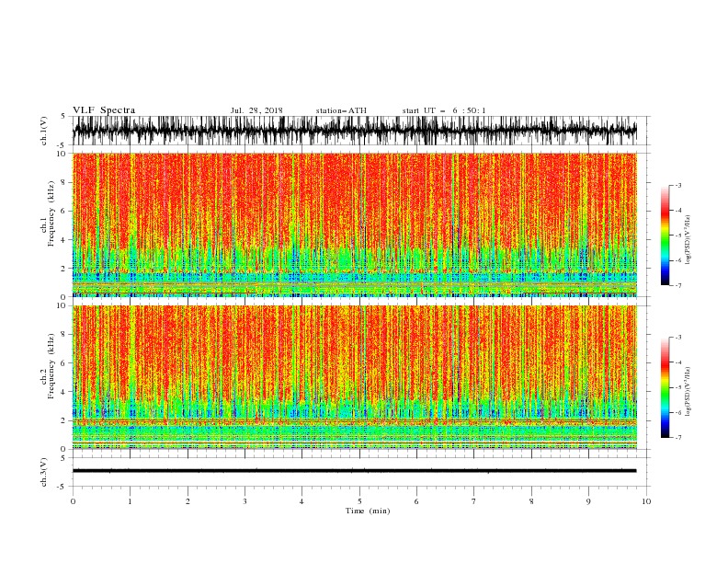Click the ch.1 frequency tick "6"
The width and height of the screenshot is (728, 563).
(63, 211)
